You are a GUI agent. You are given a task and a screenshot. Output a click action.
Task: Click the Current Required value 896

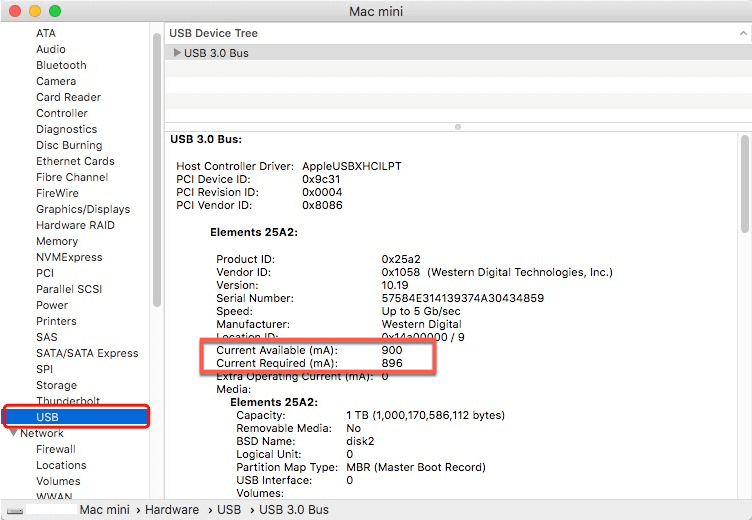click(392, 363)
